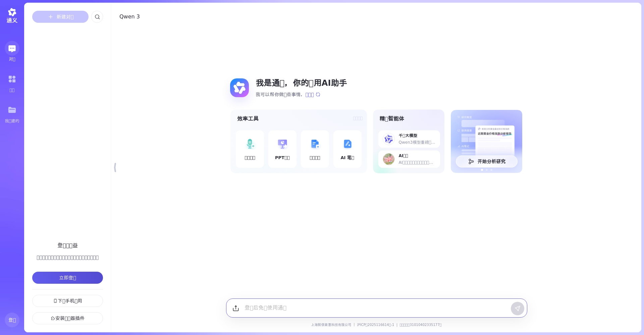The width and height of the screenshot is (644, 335).
Task: Click the paper-plane send button
Action: (x=518, y=309)
